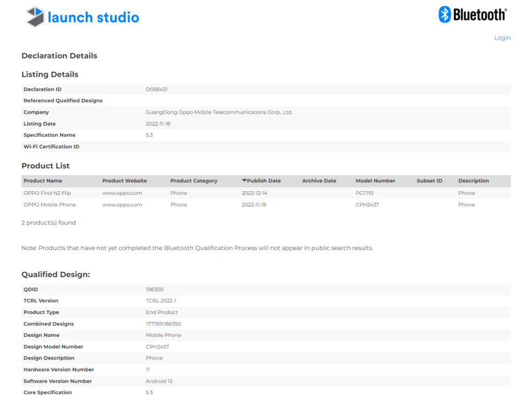Select Declaration ID value D058431
Screen dimensions: 532x397
[156, 89]
